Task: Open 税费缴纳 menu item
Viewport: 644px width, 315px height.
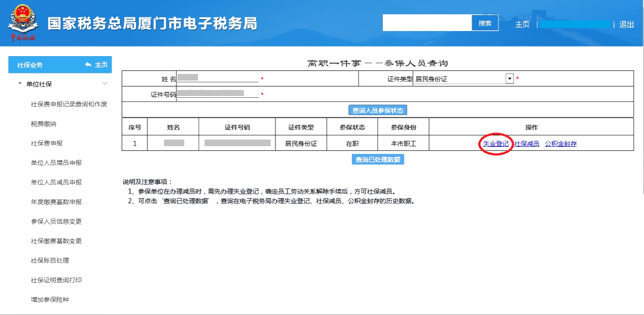Action: coord(44,123)
